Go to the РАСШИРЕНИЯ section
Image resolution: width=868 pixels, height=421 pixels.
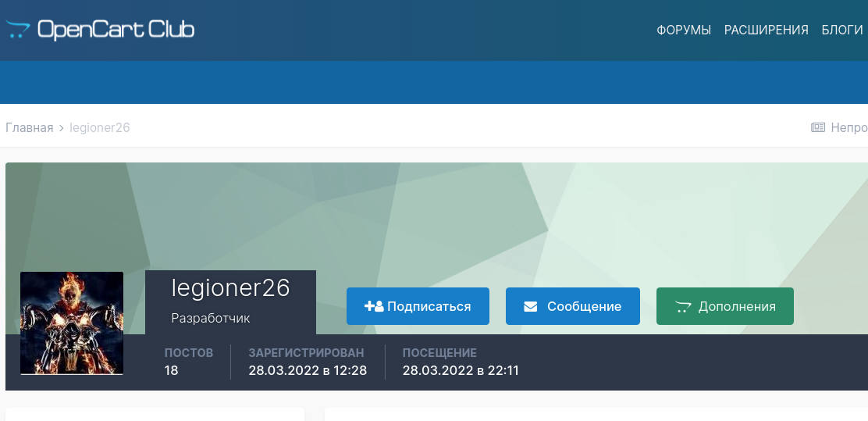[x=766, y=30]
